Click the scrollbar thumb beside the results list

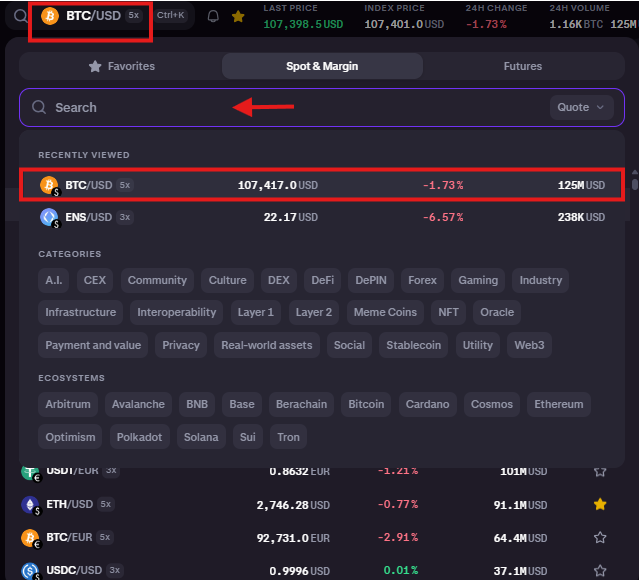[635, 183]
